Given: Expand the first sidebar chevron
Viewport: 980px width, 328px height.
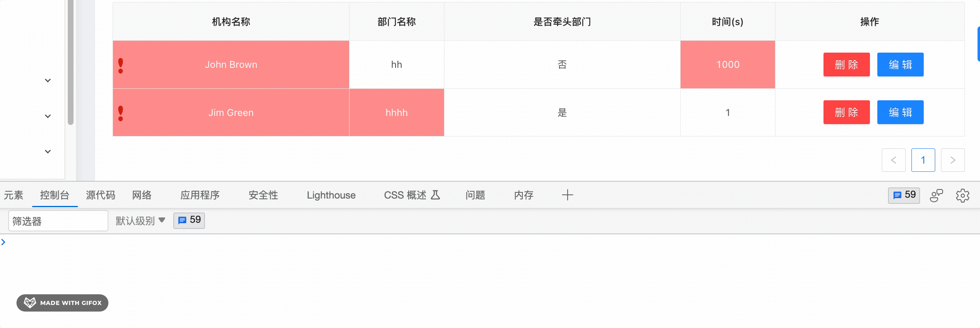Looking at the screenshot, I should [x=48, y=81].
